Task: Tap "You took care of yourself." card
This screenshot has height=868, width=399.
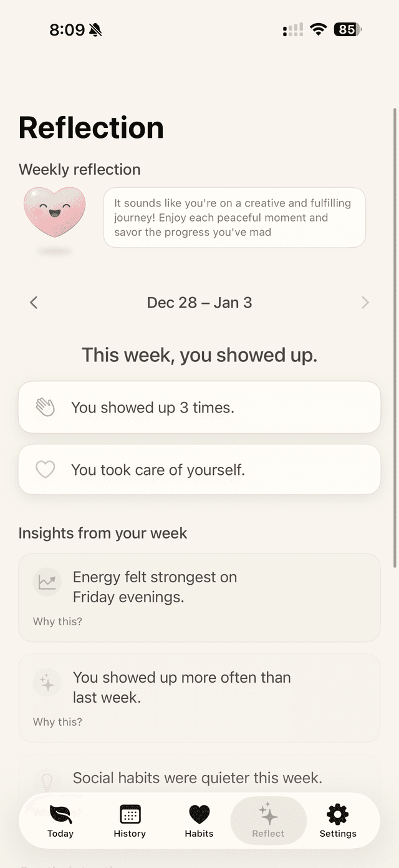Action: pos(199,470)
